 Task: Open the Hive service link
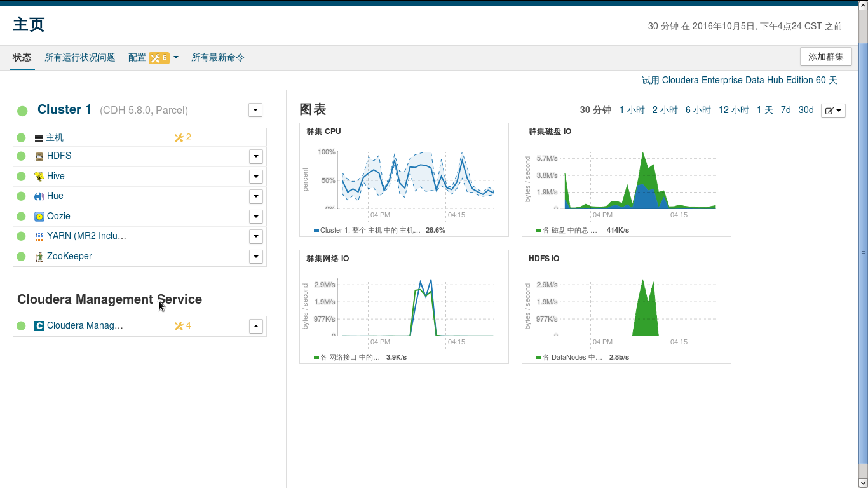click(x=56, y=176)
